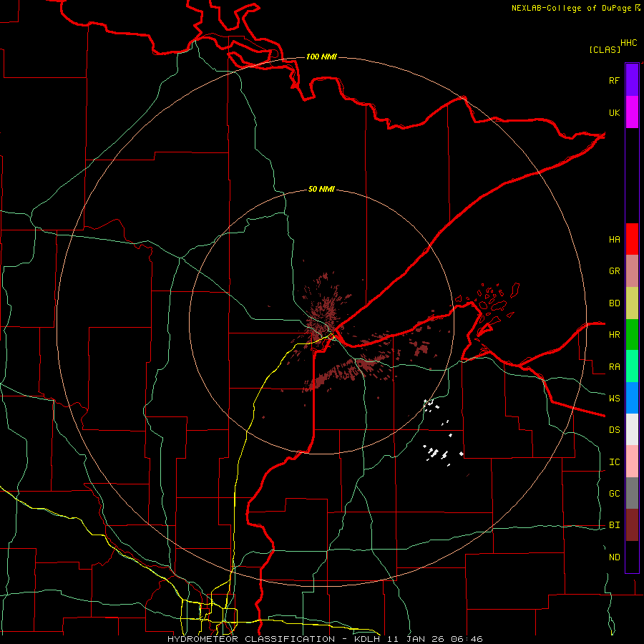644x644 pixels.
Task: Pick the dark green HR swatch
Action: coord(632,335)
